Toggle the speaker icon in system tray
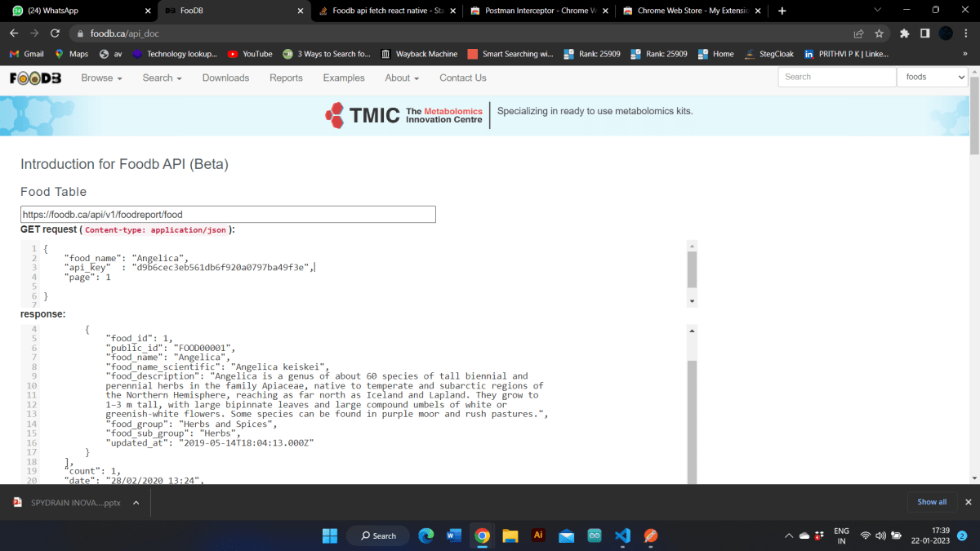This screenshot has width=980, height=551. [880, 535]
